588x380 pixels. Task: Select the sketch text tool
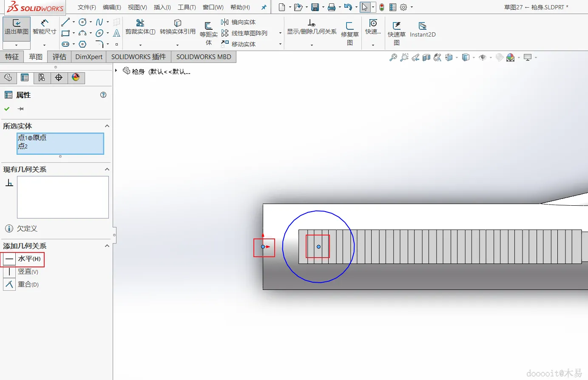[x=116, y=33]
